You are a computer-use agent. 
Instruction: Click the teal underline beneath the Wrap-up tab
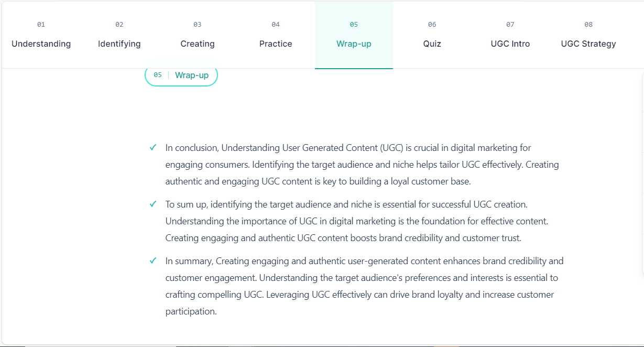pos(354,68)
